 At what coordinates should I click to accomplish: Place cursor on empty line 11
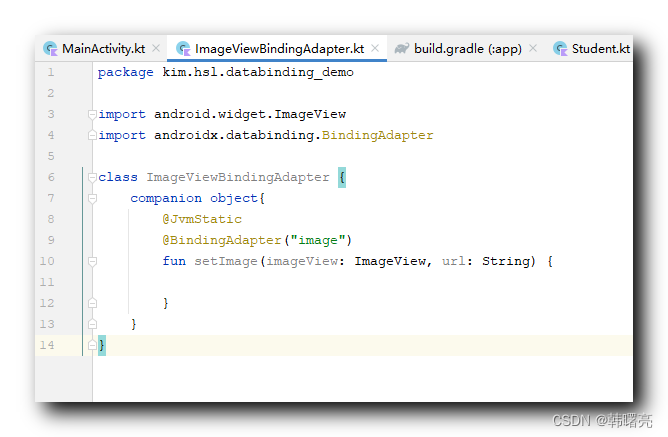pos(362,282)
